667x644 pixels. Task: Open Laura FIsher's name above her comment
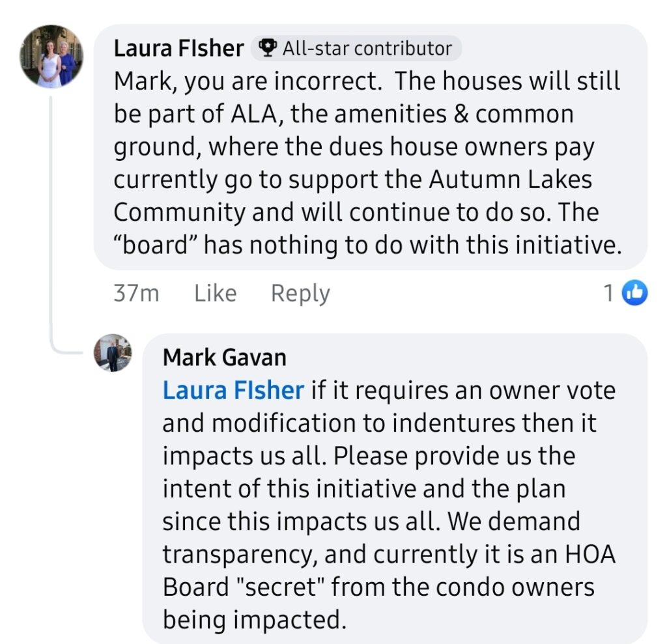[179, 48]
